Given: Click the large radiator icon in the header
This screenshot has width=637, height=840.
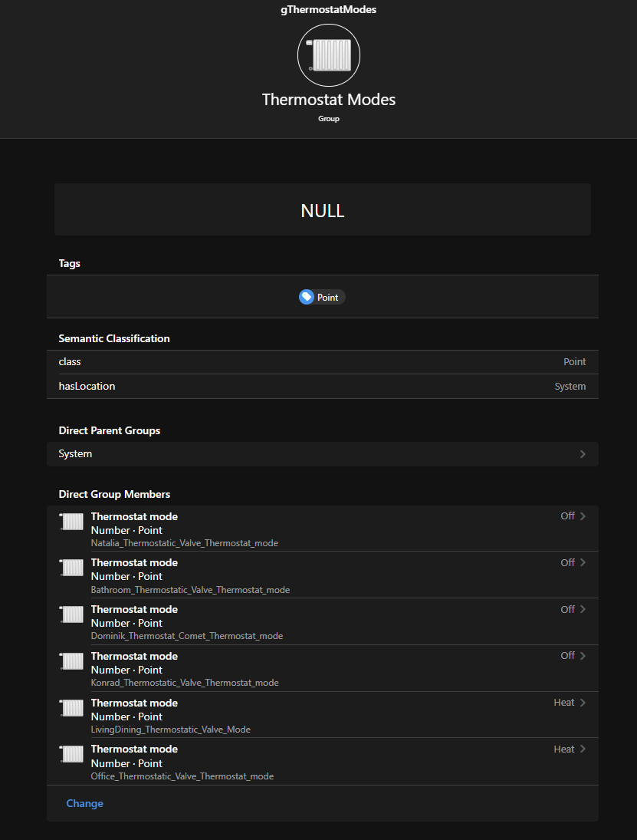Looking at the screenshot, I should (x=329, y=55).
